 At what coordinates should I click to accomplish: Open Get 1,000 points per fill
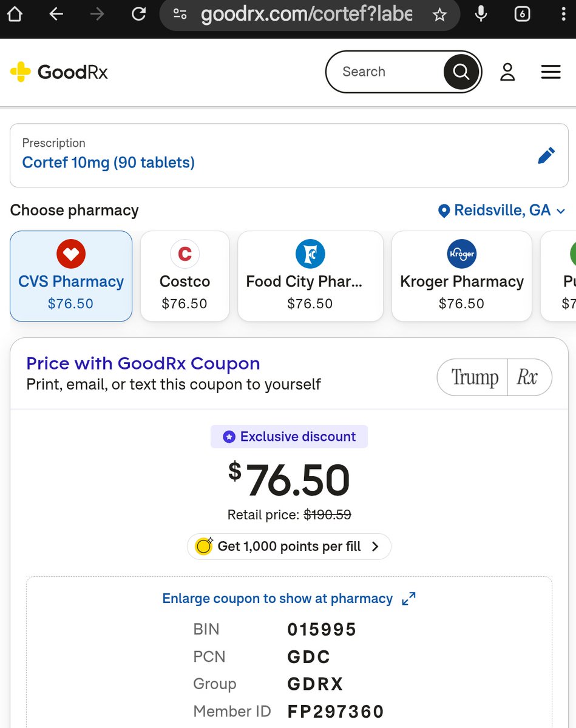point(289,546)
